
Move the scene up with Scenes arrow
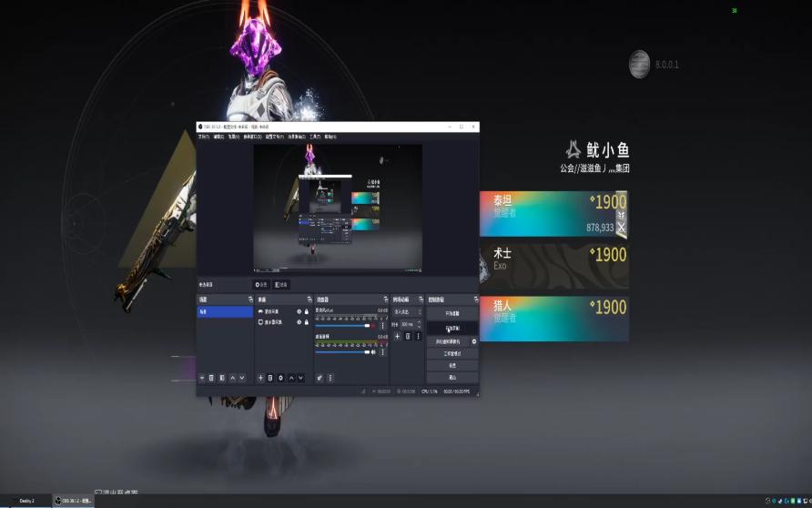pyautogui.click(x=232, y=378)
